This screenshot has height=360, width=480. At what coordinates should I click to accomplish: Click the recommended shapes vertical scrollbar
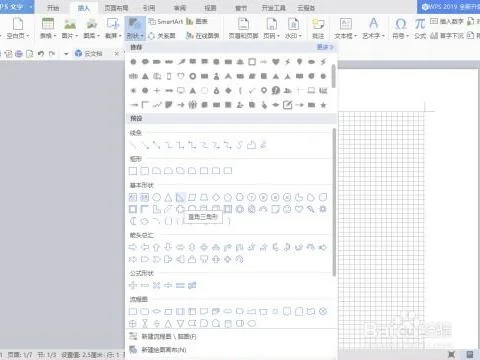[x=333, y=76]
